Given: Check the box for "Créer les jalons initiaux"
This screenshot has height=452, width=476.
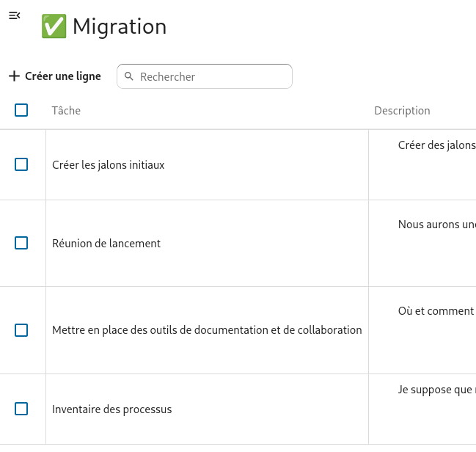Looking at the screenshot, I should (21, 164).
